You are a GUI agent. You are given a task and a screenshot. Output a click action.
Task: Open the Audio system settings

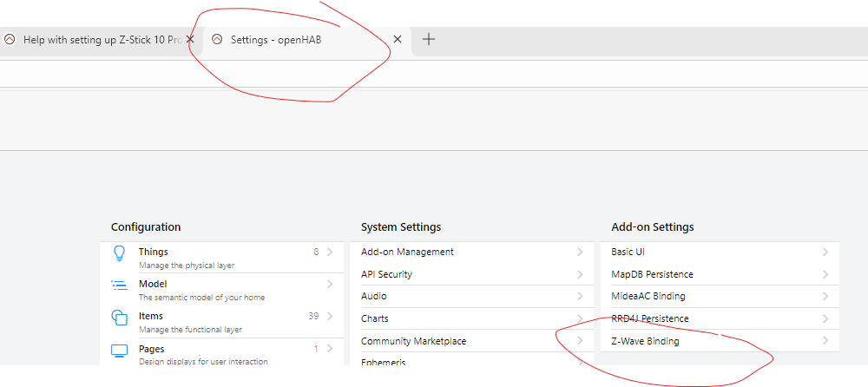click(x=374, y=296)
